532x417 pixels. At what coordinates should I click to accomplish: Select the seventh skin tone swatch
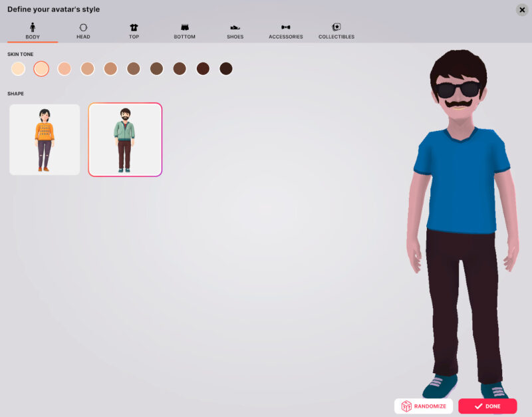point(157,69)
